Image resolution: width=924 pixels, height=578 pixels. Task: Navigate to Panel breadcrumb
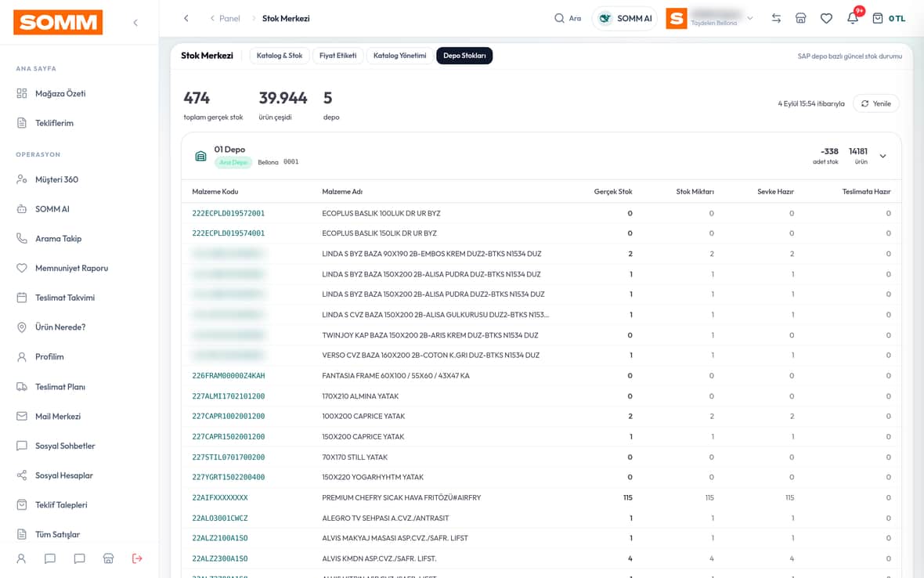click(x=229, y=18)
